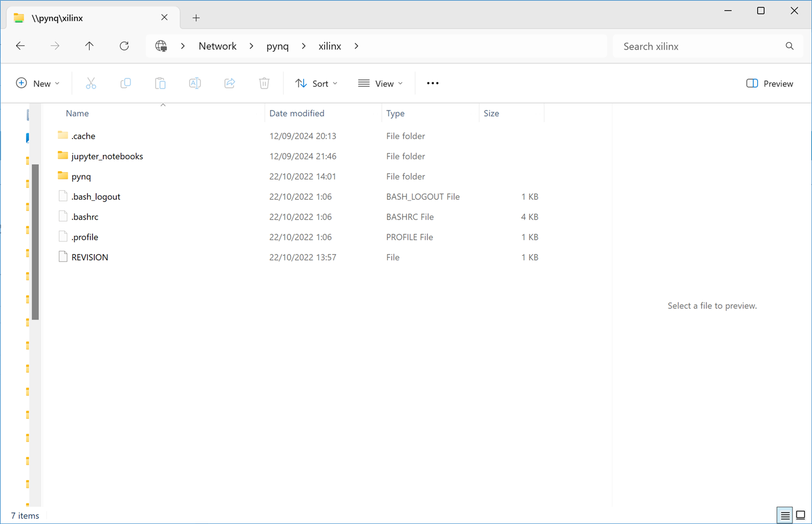Viewport: 812px width, 524px height.
Task: Click the pynq folder icon
Action: pyautogui.click(x=63, y=176)
